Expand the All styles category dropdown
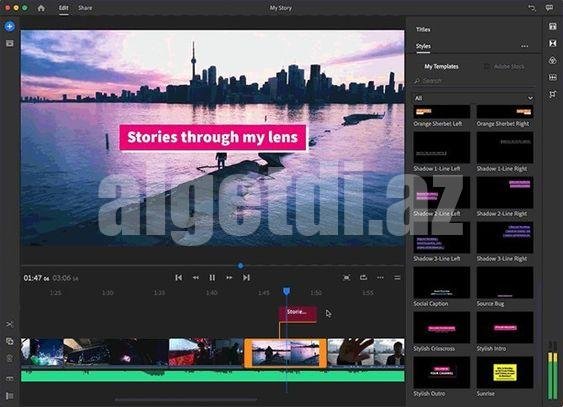This screenshot has width=563, height=407. tap(474, 98)
